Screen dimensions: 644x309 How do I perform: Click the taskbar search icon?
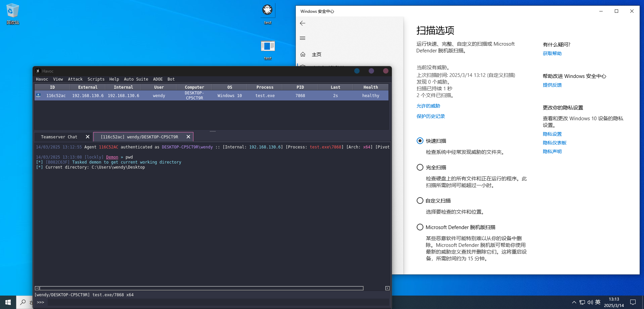[23, 302]
